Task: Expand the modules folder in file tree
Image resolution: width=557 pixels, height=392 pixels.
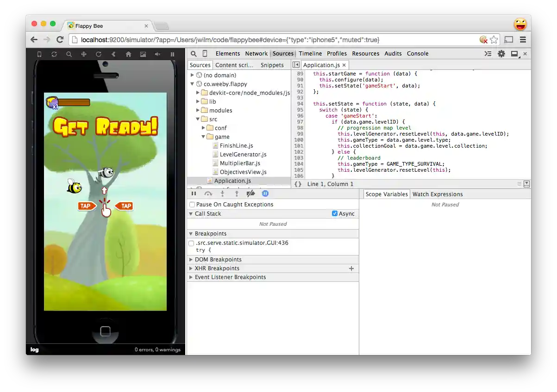Action: (x=198, y=111)
